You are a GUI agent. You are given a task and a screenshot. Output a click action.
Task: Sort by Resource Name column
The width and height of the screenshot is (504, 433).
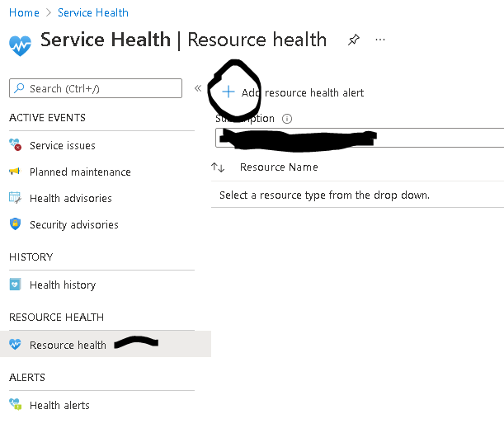pyautogui.click(x=279, y=167)
